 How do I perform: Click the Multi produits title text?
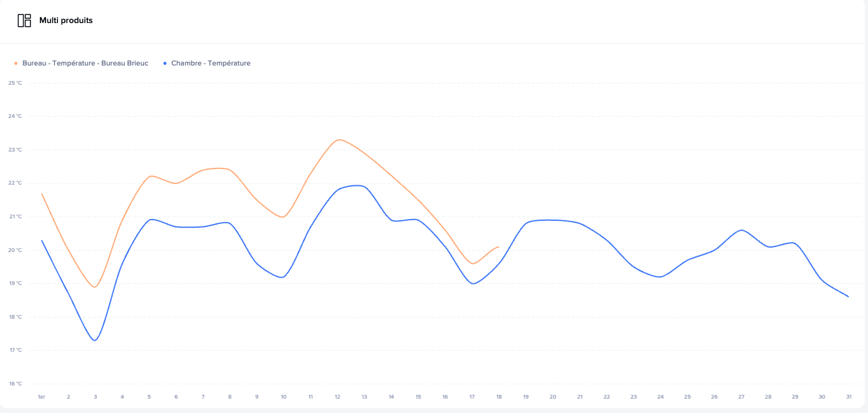click(66, 21)
